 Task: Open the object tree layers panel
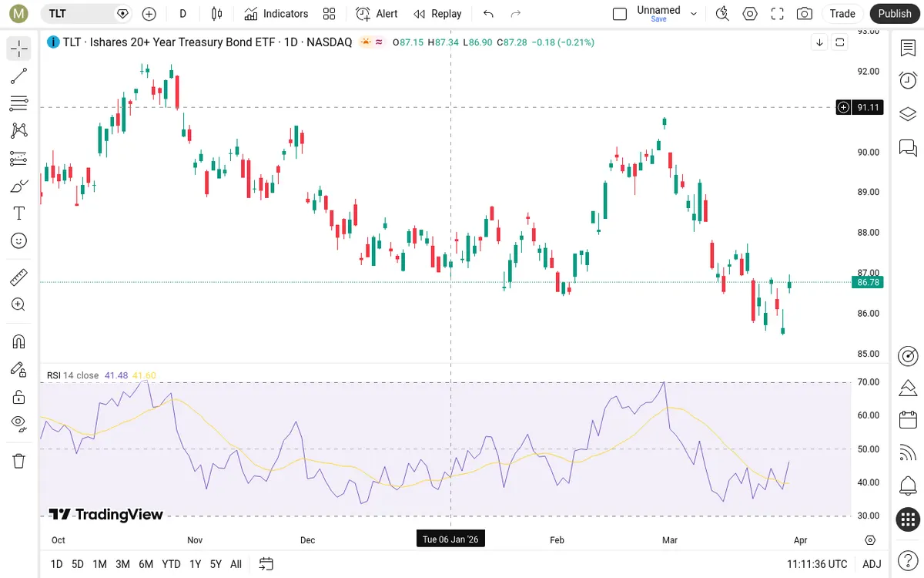(x=908, y=113)
